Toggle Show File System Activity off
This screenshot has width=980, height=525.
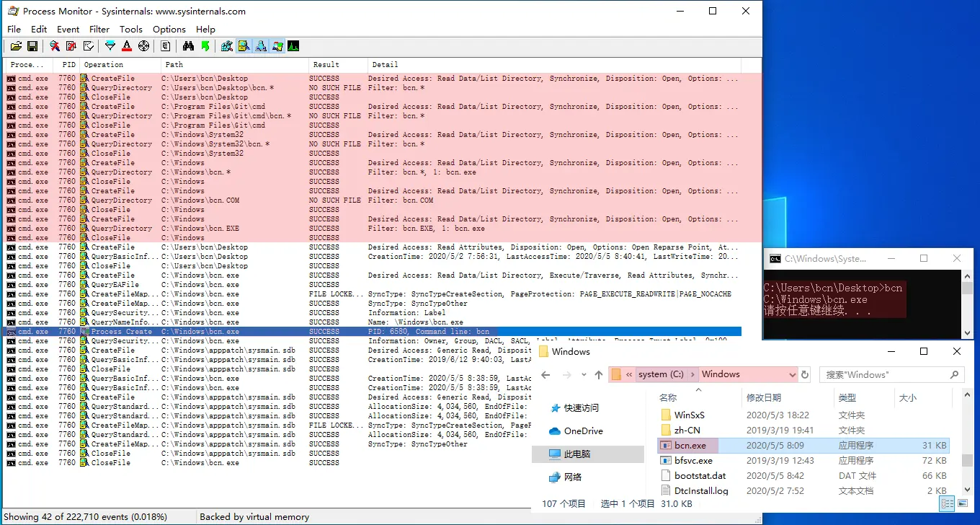[x=244, y=45]
